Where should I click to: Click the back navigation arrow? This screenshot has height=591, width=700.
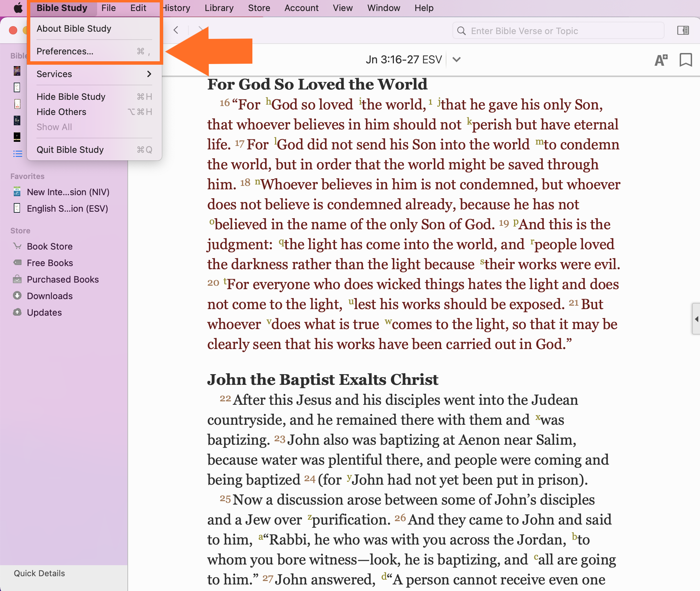(x=176, y=30)
